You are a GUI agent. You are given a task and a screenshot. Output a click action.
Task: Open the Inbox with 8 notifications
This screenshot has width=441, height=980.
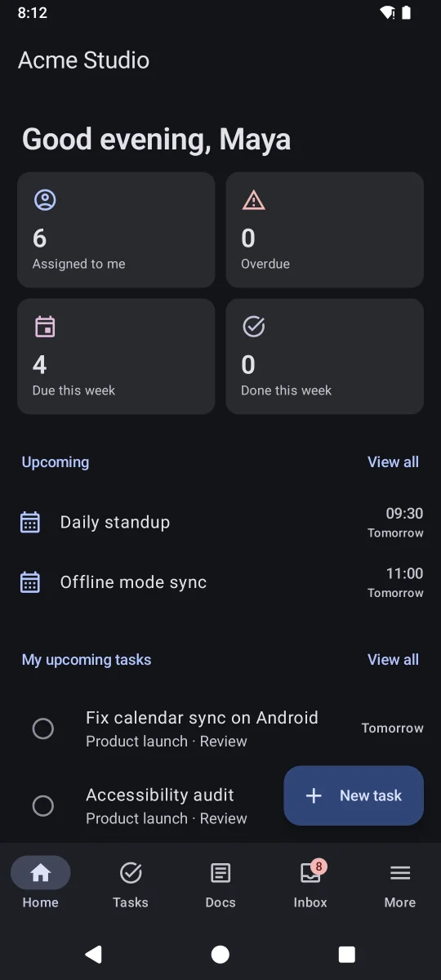tap(310, 883)
